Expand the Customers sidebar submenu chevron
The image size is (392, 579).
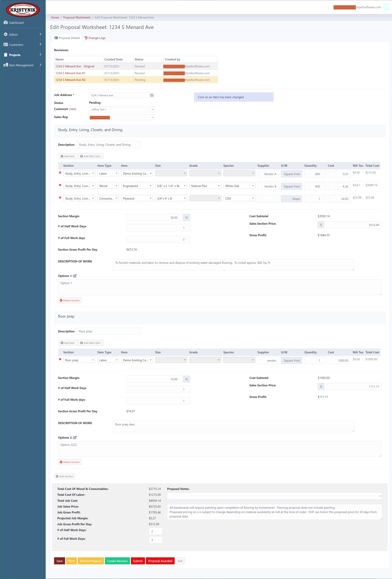point(40,44)
